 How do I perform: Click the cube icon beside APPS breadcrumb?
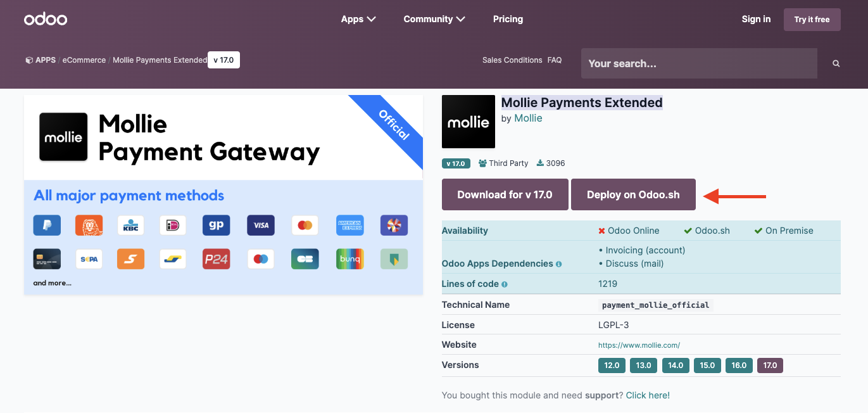[29, 60]
